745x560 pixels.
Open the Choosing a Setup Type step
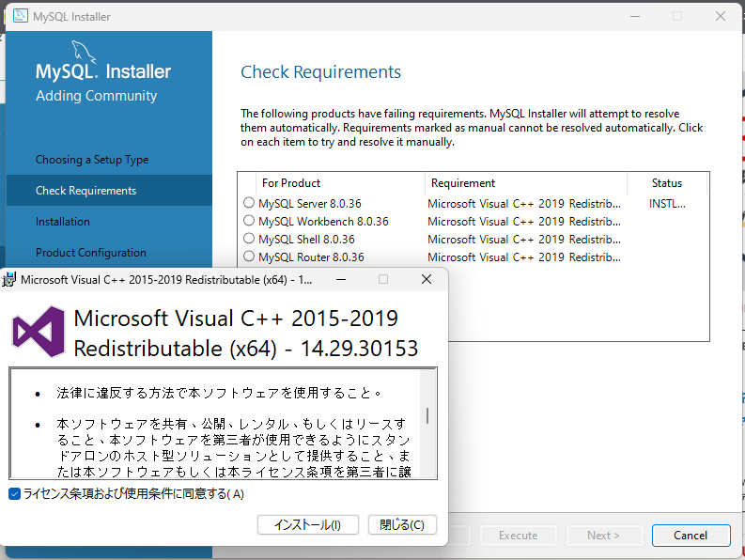92,159
